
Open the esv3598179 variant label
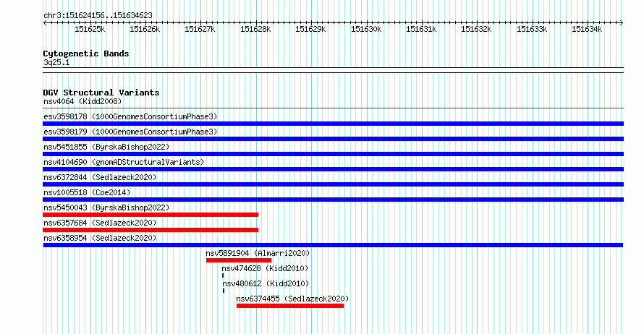tap(130, 132)
